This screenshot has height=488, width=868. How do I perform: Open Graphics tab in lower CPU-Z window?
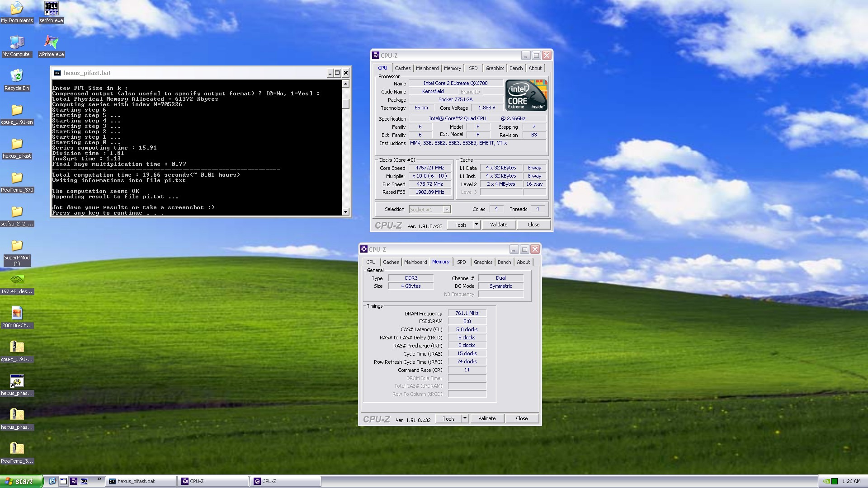coord(483,262)
